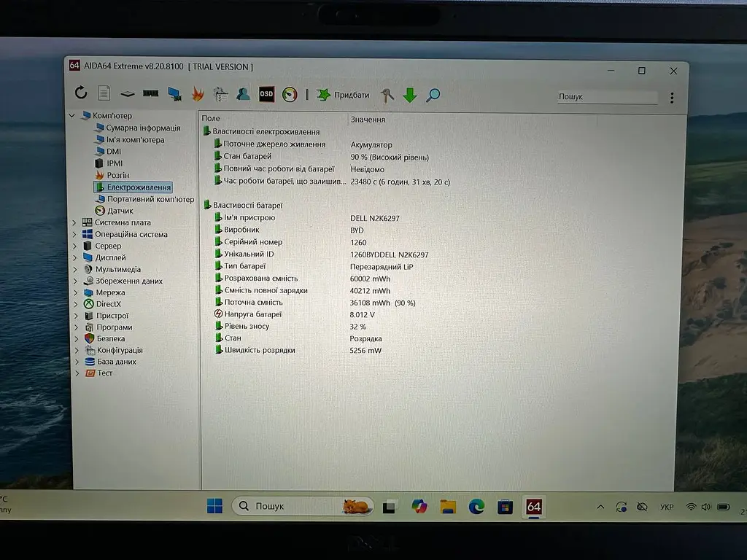This screenshot has width=747, height=560.
Task: Open the preferences checklist toolbar icon
Action: tap(220, 94)
